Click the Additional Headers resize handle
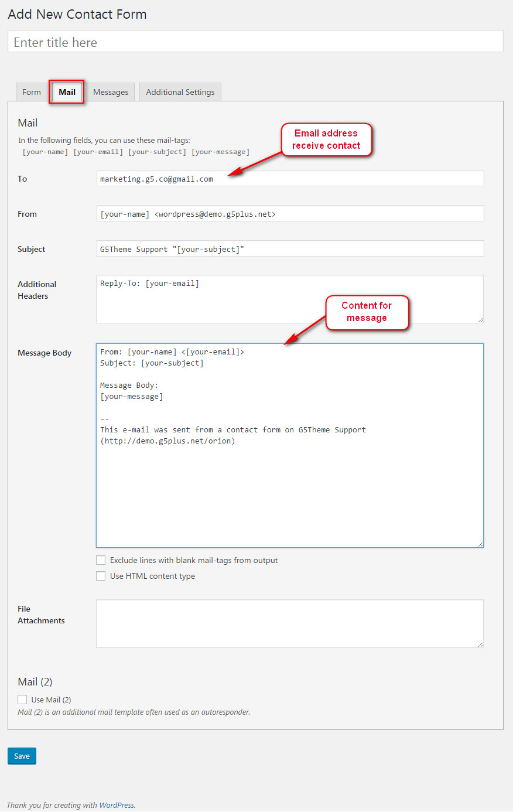The height and width of the screenshot is (812, 513). pyautogui.click(x=480, y=320)
